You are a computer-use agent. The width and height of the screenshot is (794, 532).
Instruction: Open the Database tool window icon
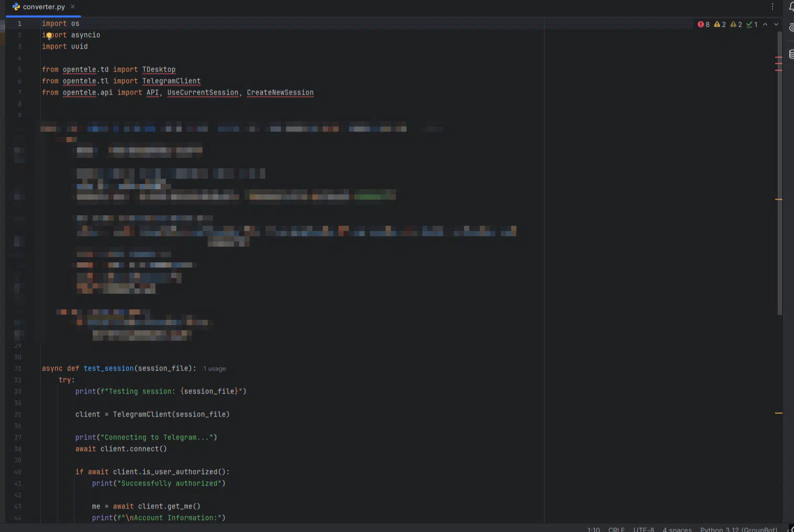[x=791, y=54]
